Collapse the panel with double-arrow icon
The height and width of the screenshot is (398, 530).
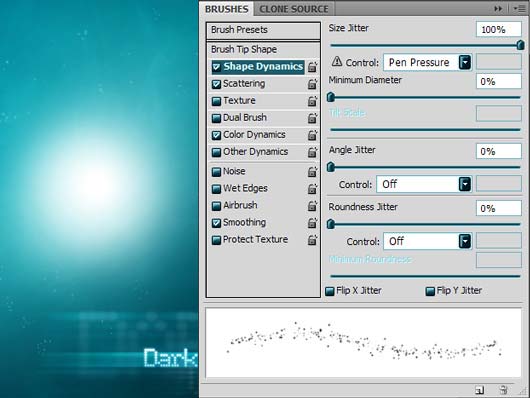click(x=498, y=9)
